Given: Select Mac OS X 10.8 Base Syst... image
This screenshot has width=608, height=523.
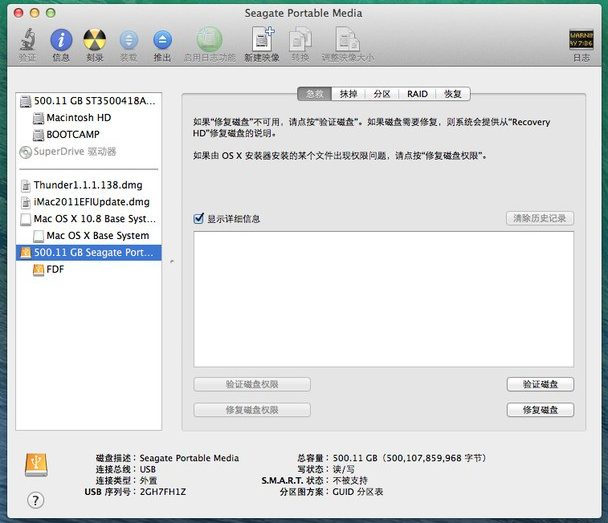Looking at the screenshot, I should [89, 219].
